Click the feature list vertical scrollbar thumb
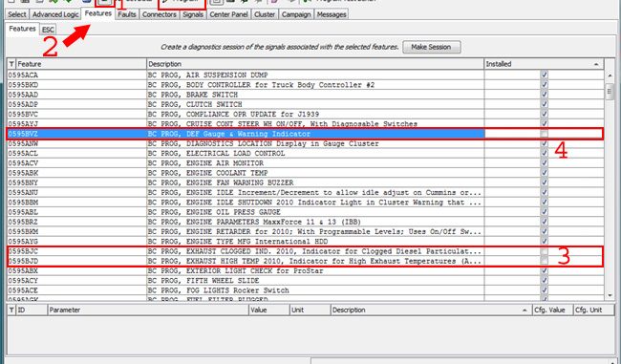This screenshot has width=621, height=364. [610, 92]
